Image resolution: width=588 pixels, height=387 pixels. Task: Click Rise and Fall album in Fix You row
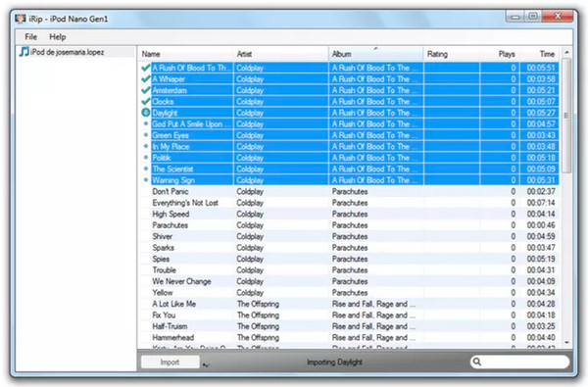(373, 315)
